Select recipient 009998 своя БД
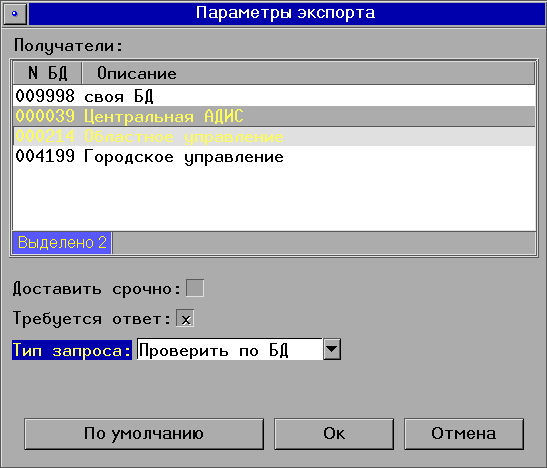The width and height of the screenshot is (547, 468). pos(274,96)
